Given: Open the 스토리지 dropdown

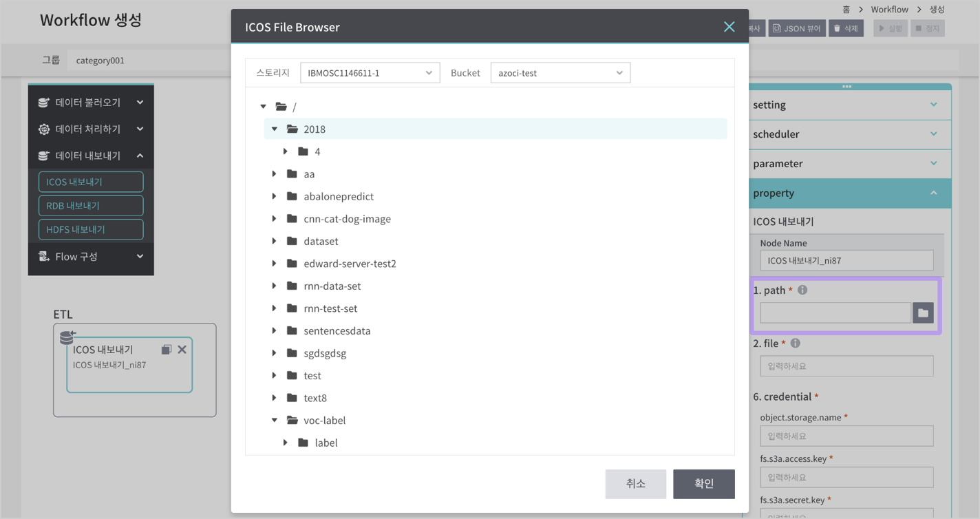Looking at the screenshot, I should pos(370,73).
